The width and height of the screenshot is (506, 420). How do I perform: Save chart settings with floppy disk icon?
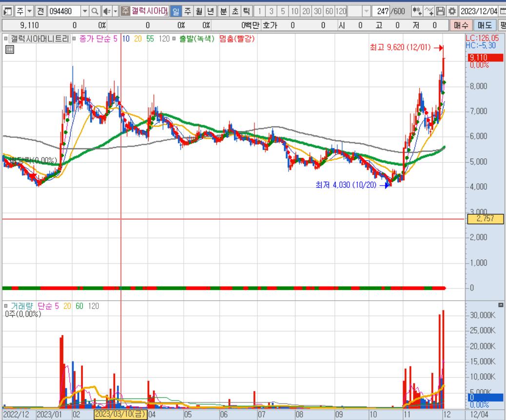[440, 11]
